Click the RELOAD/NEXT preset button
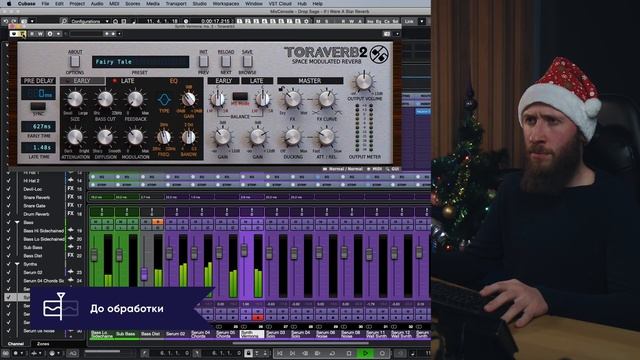 pyautogui.click(x=226, y=62)
